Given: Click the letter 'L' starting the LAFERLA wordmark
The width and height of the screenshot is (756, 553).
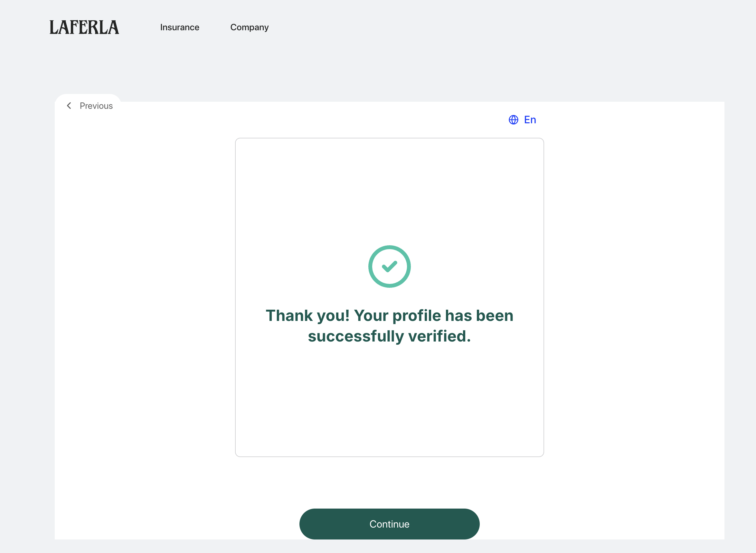Looking at the screenshot, I should click(x=53, y=27).
